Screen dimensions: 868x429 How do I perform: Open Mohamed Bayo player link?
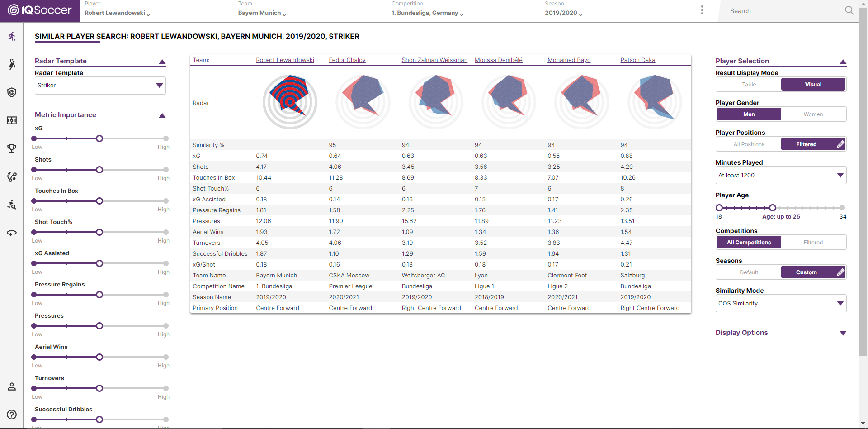point(569,60)
